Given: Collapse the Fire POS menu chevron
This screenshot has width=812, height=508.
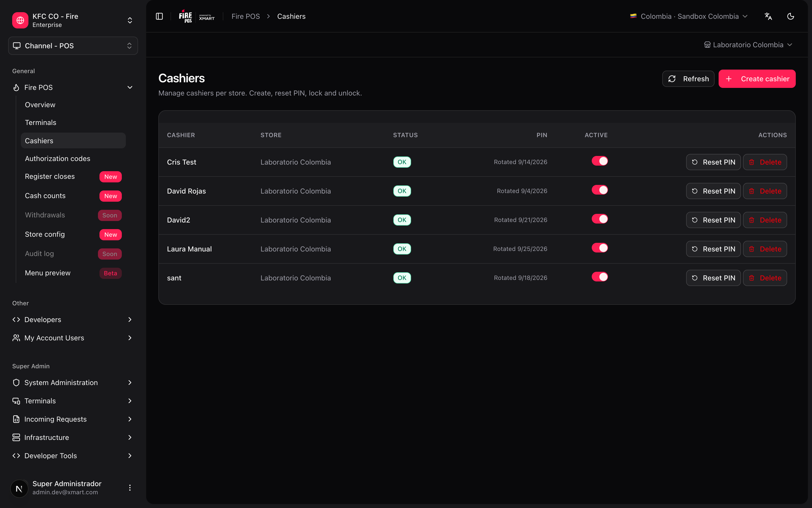Looking at the screenshot, I should point(130,87).
